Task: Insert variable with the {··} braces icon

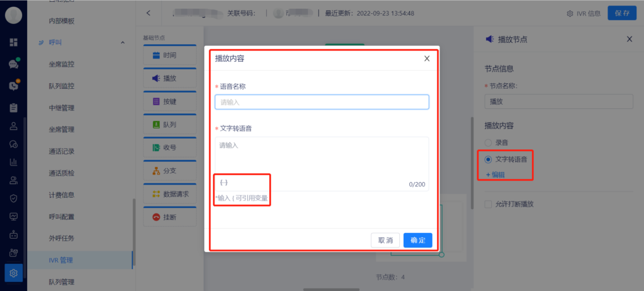Action: [x=224, y=182]
